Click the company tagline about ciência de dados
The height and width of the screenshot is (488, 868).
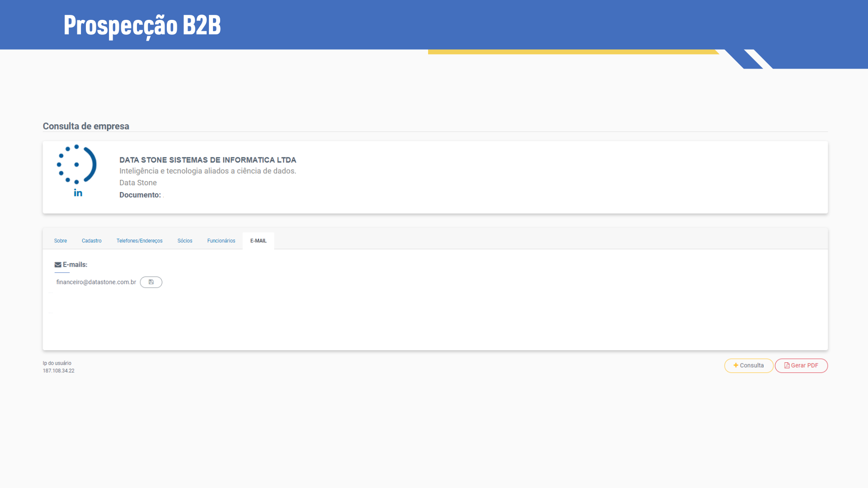pos(208,171)
